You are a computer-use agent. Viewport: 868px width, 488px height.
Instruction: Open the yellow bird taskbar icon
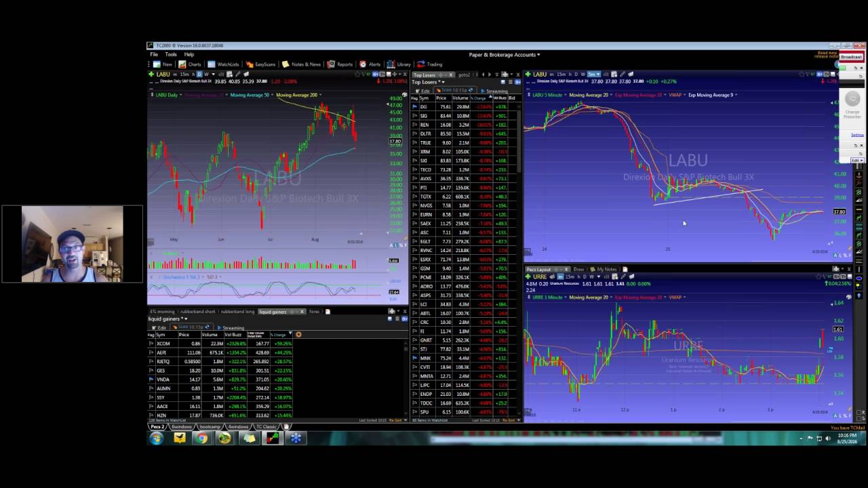179,439
